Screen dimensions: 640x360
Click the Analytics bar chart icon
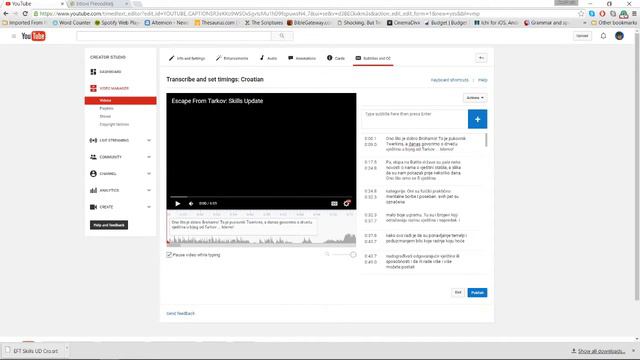pos(93,191)
